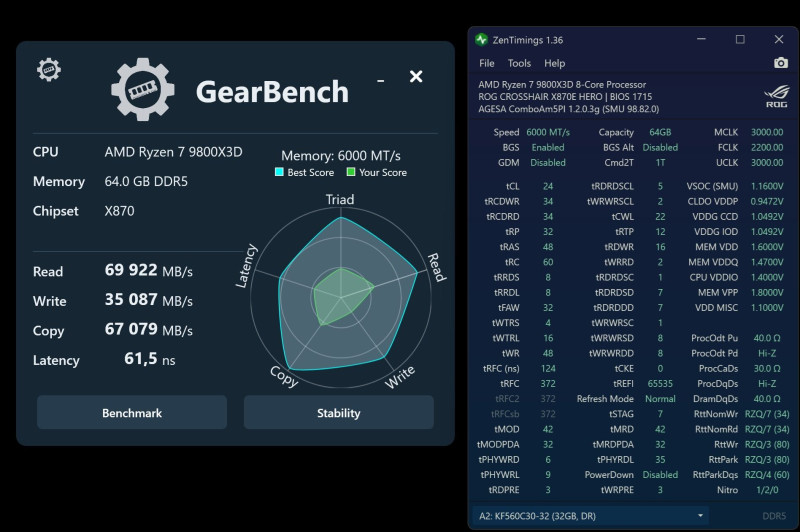800x532 pixels.
Task: Click the tRFC (ns) value 124
Action: click(x=548, y=368)
